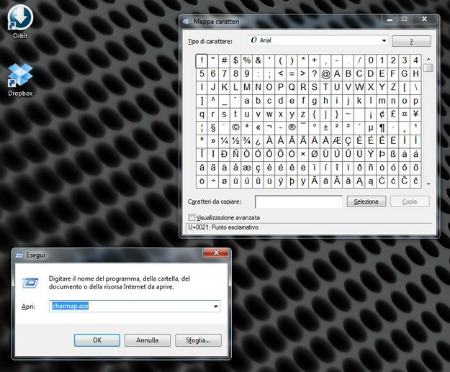Click the Æ ligature character cell

click(337, 141)
